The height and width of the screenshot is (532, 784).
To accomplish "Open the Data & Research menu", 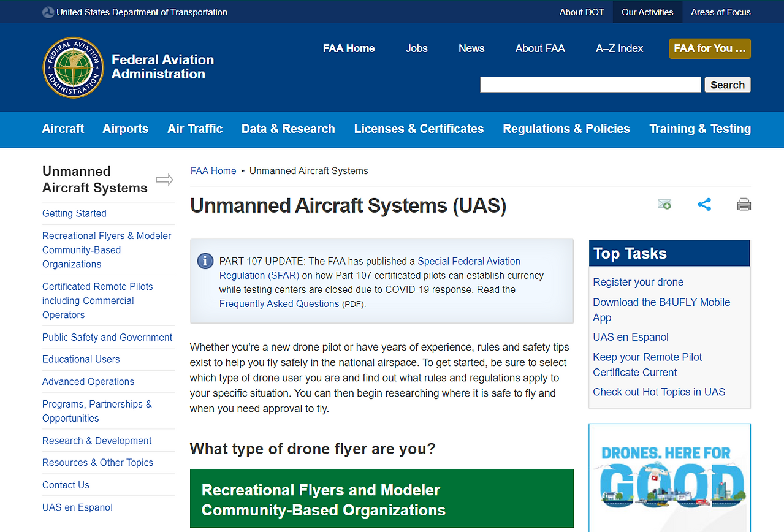I will (x=288, y=129).
